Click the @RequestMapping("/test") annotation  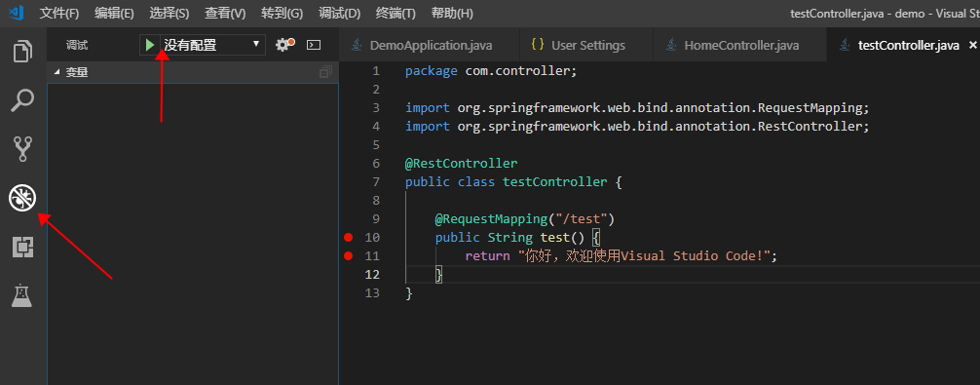click(x=525, y=218)
